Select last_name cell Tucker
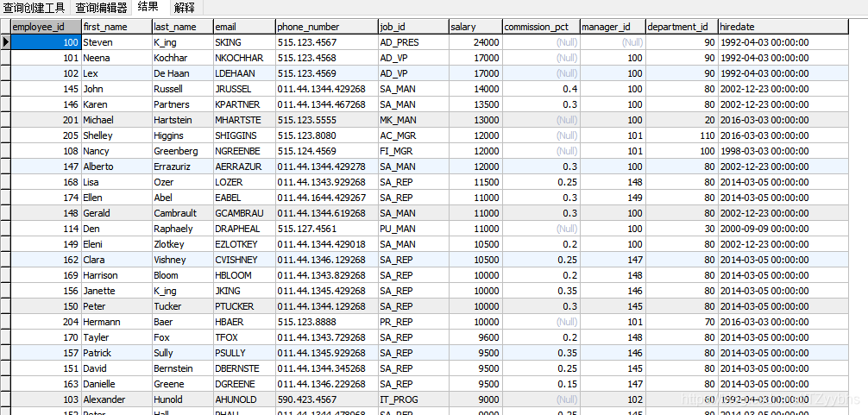 point(183,305)
